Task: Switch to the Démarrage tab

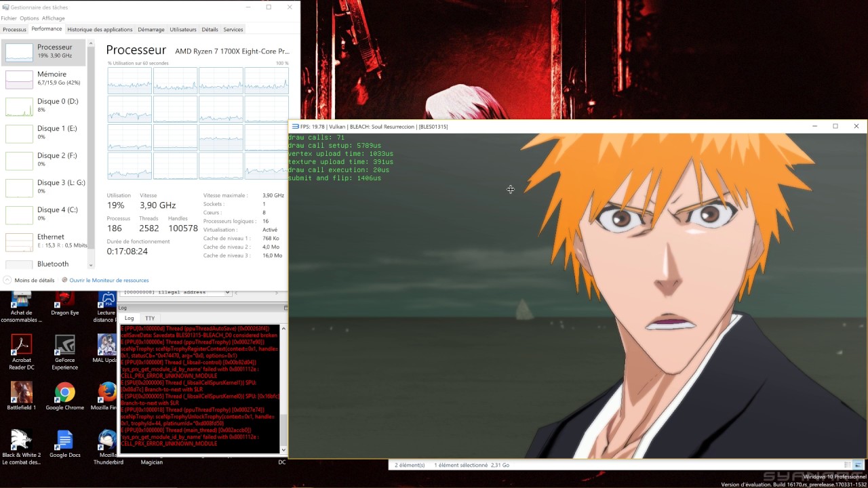Action: (x=151, y=29)
